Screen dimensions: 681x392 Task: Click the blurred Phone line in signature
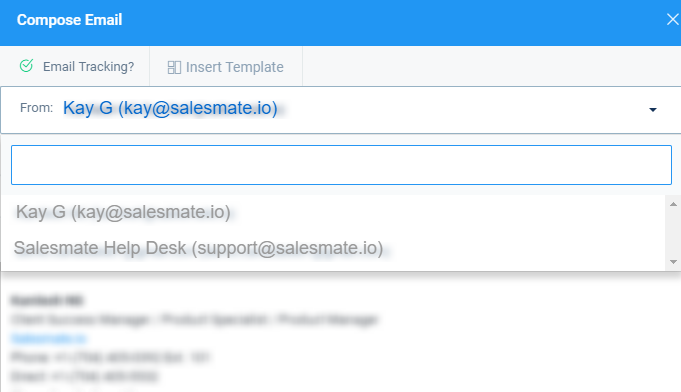(110, 357)
